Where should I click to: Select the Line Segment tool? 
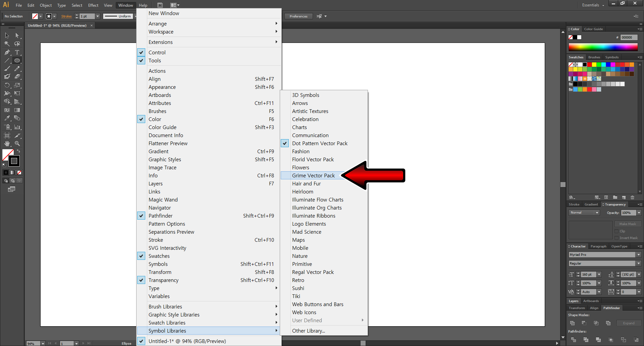[7, 60]
